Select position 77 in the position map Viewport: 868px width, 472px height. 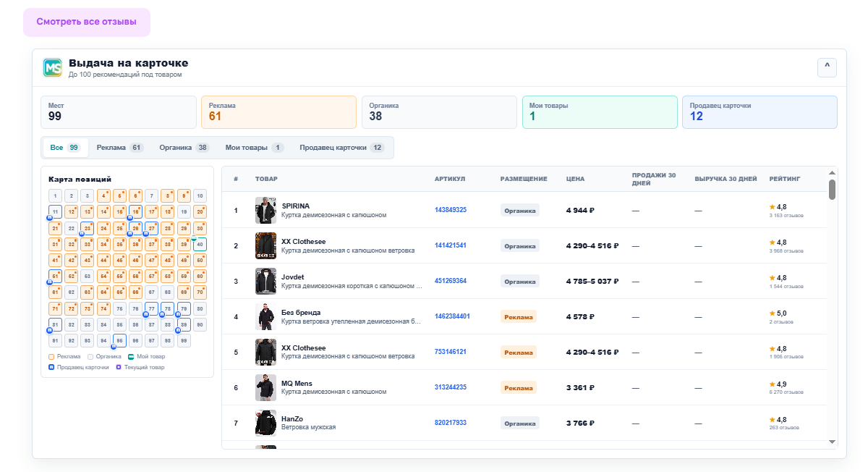(151, 308)
